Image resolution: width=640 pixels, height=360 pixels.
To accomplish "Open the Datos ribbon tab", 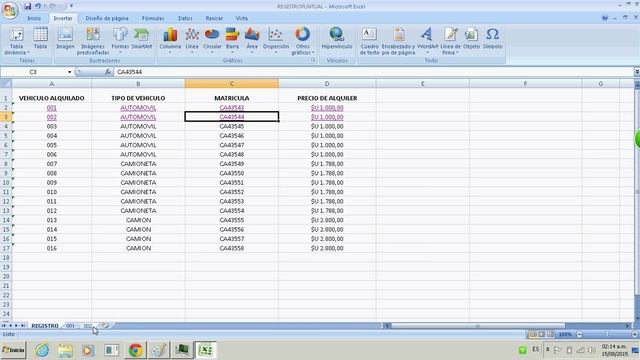I will point(185,18).
